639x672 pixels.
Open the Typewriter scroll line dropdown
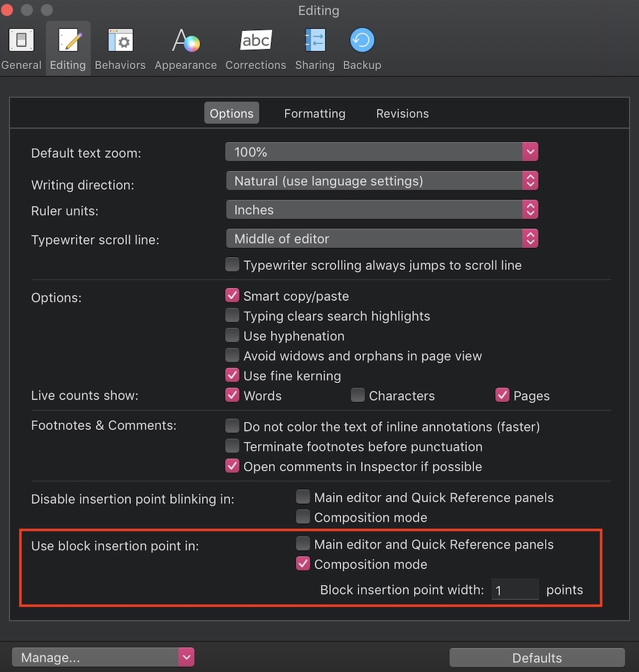[381, 238]
